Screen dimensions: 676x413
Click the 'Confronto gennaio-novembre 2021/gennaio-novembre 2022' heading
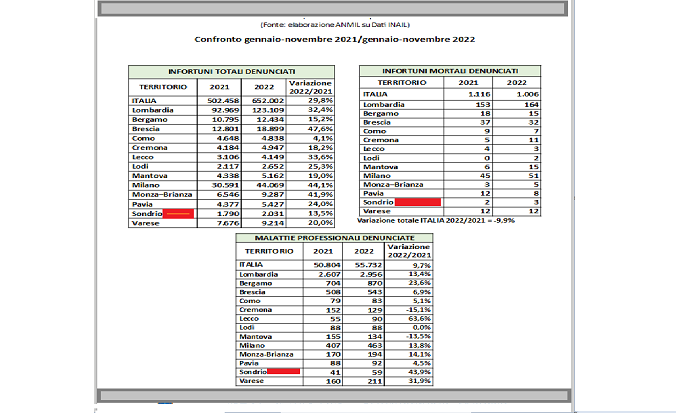click(x=335, y=41)
